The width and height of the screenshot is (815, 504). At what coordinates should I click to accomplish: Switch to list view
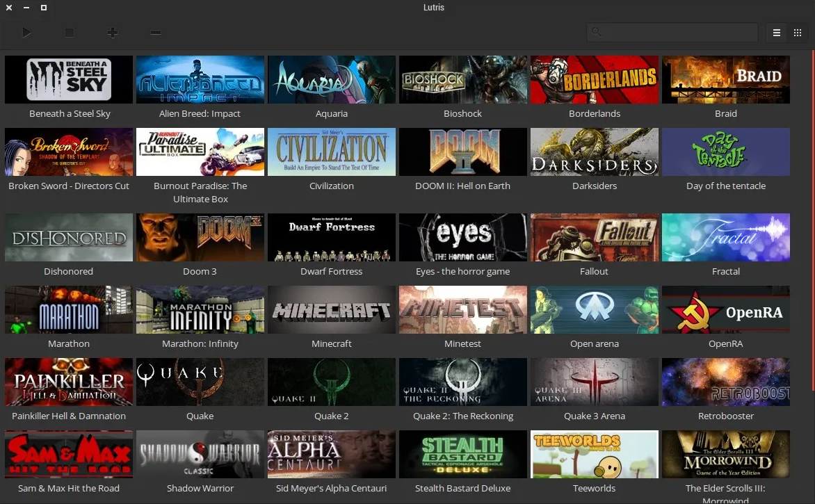777,33
